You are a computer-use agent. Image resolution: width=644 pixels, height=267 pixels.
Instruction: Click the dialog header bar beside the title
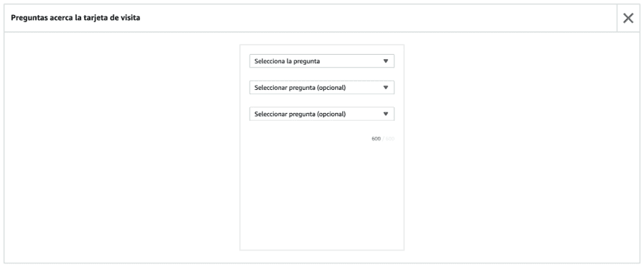[x=369, y=18]
